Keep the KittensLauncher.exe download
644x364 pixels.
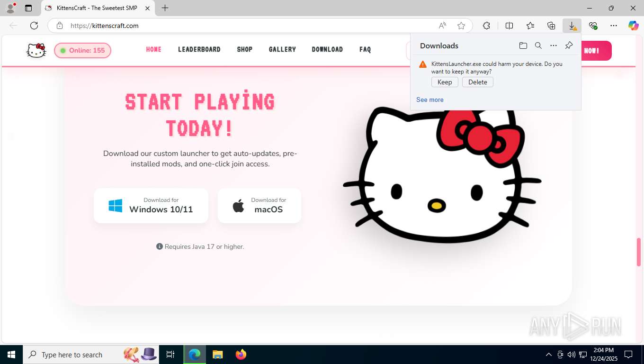click(x=445, y=82)
